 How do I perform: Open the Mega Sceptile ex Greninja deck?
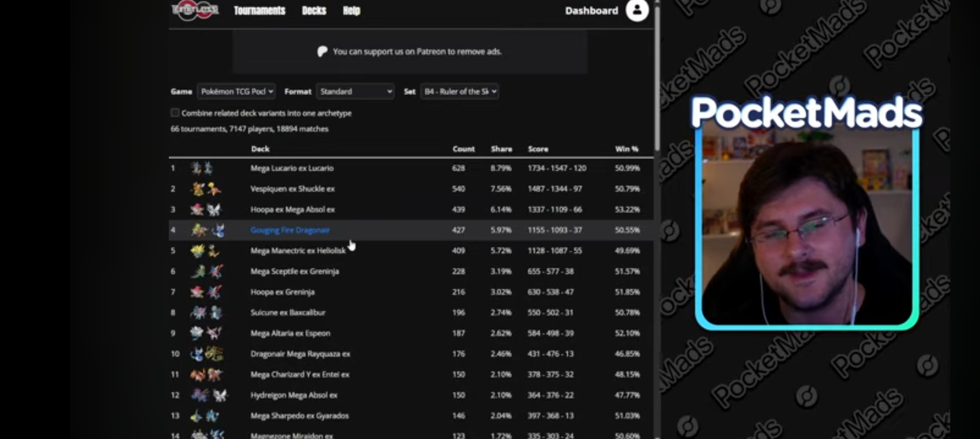pyautogui.click(x=295, y=271)
